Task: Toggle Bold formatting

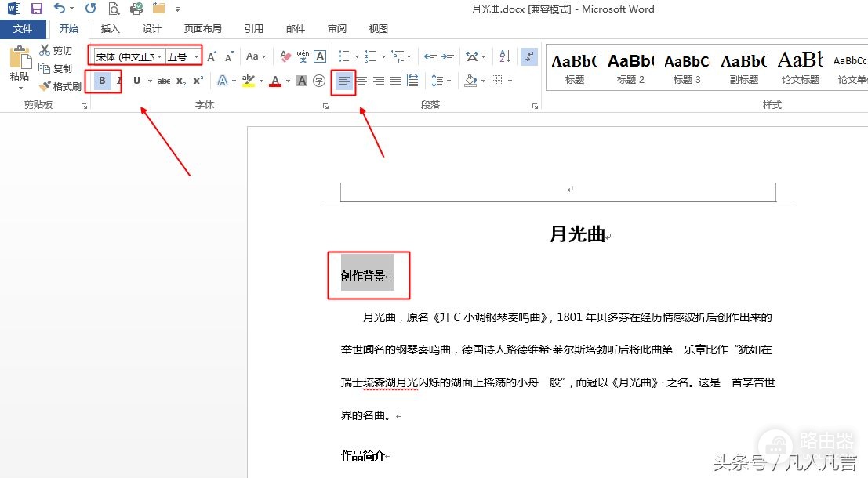Action: 102,81
